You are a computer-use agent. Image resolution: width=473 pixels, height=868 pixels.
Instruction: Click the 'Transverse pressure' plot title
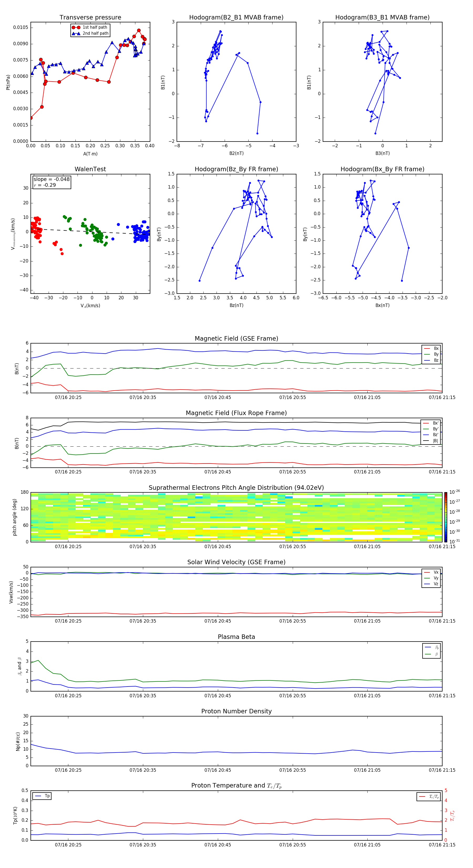click(90, 17)
